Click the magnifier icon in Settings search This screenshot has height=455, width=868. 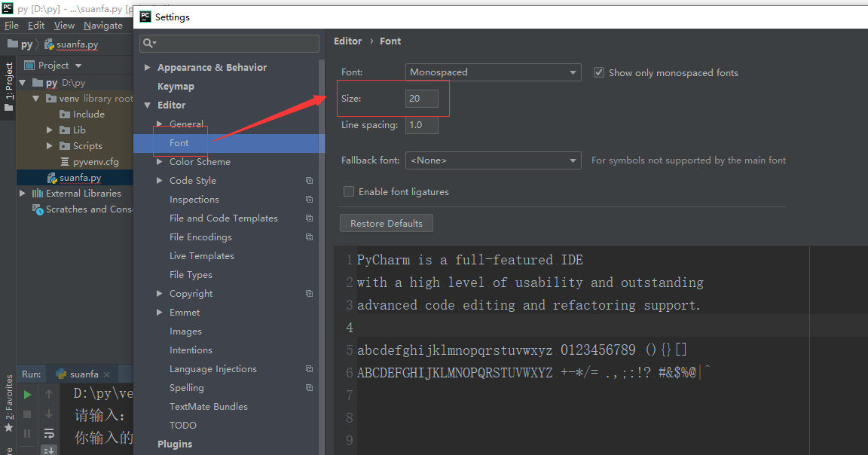tap(149, 43)
